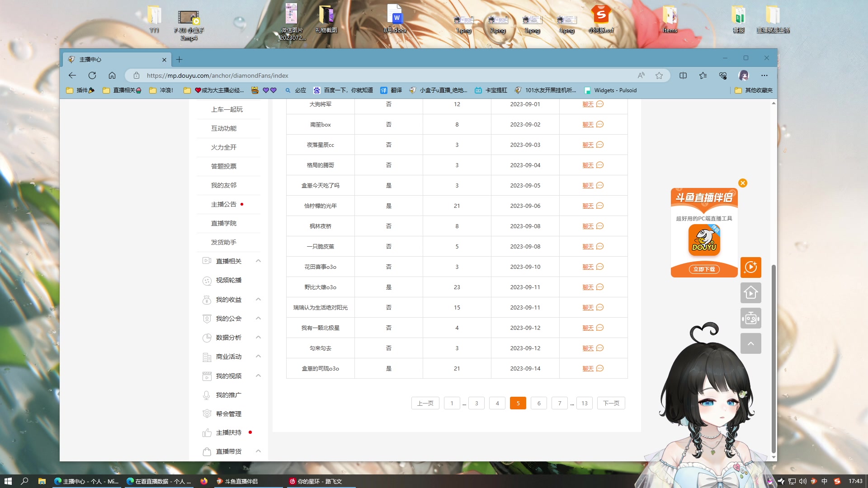Viewport: 868px width, 488px height.
Task: Select the 视频轮播 sidebar icon
Action: 207,281
